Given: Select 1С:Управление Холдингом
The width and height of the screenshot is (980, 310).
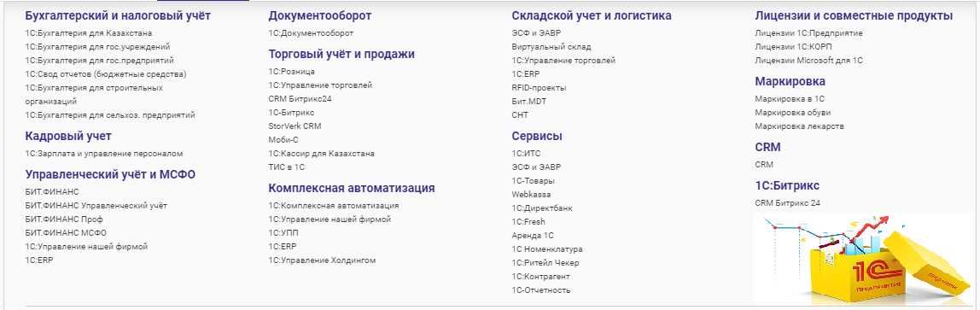Looking at the screenshot, I should pos(322,260).
